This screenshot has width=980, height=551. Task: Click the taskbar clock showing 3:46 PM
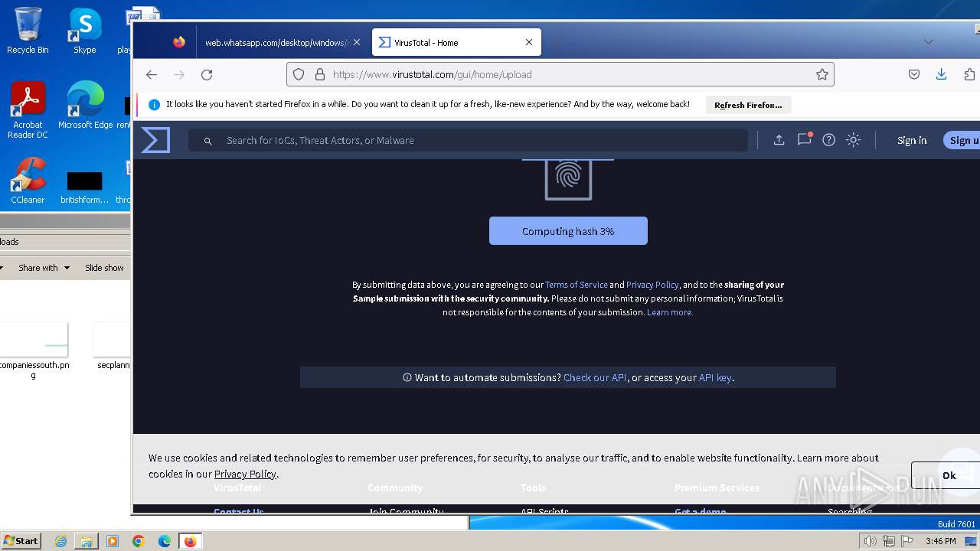pos(940,541)
